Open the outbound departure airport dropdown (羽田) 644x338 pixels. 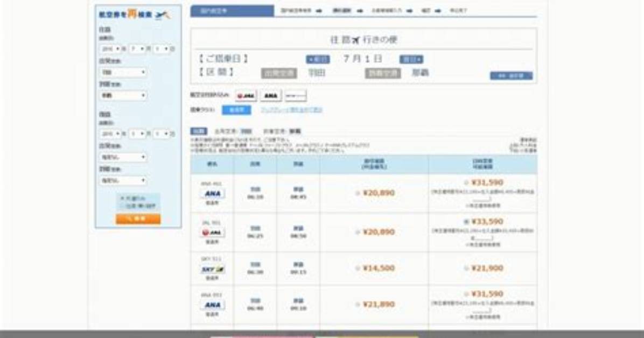[x=123, y=72]
